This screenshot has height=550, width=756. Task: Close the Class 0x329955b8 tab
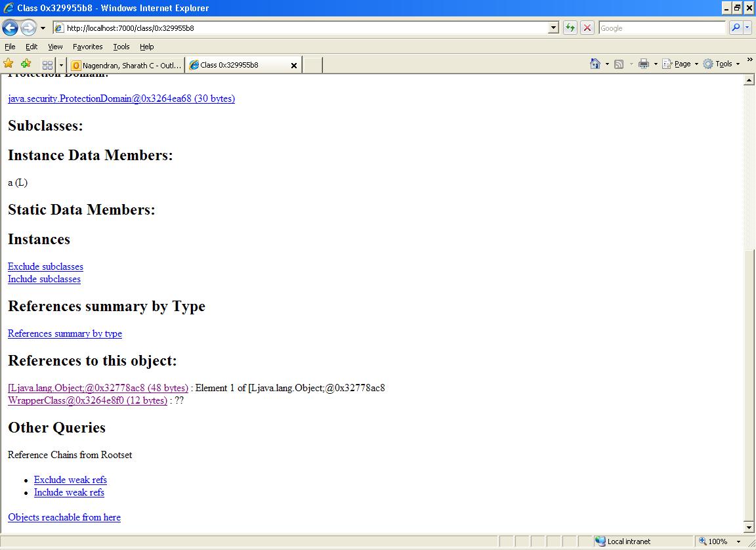tap(293, 66)
